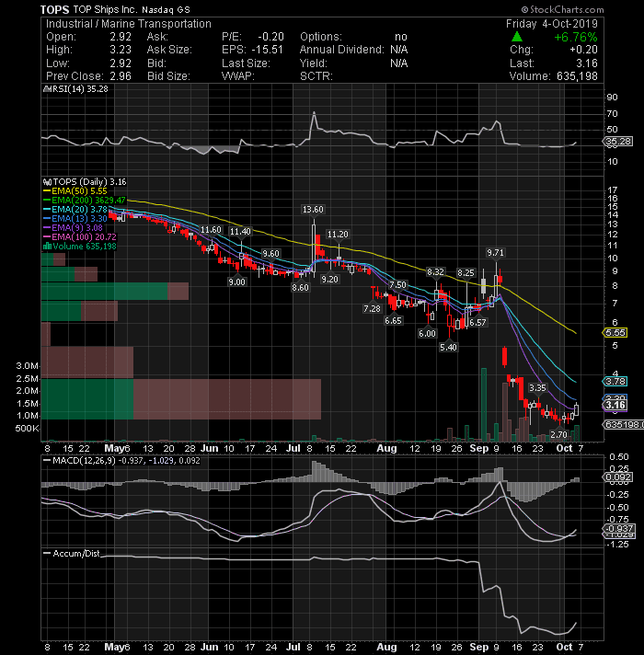Click the yellow 5.55 tag on the price axis
The width and height of the screenshot is (644, 655).
click(615, 332)
